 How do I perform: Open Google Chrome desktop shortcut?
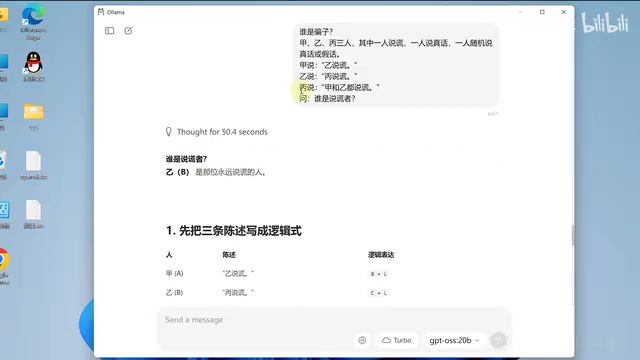(x=3, y=265)
